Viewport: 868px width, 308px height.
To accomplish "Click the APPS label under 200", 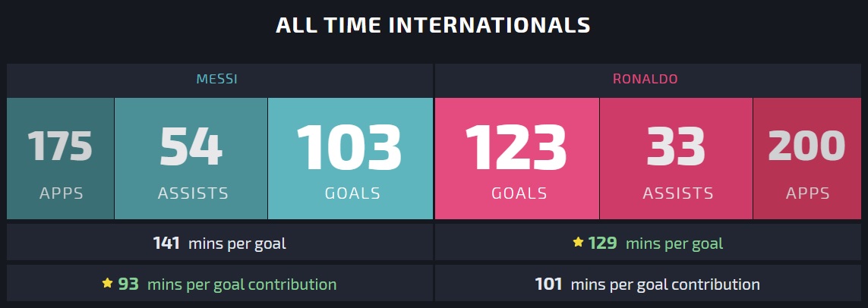I will coord(808,193).
